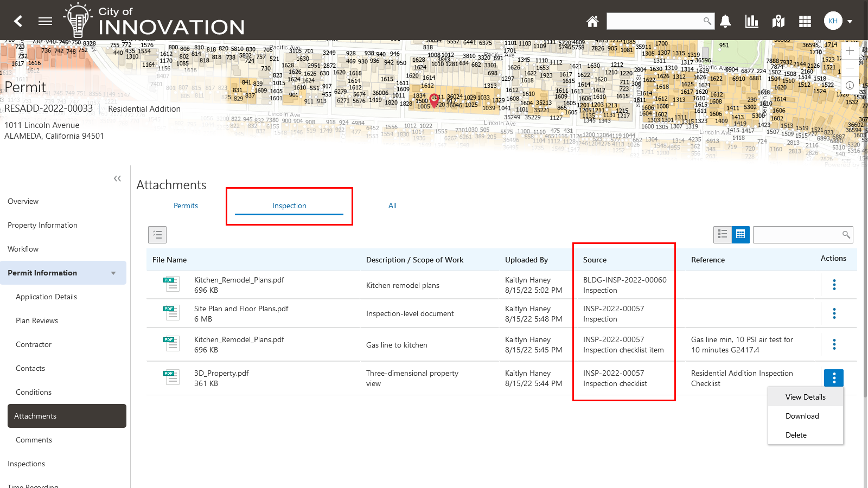This screenshot has height=488, width=868.
Task: Collapse the left navigation panel
Action: coord(117,178)
